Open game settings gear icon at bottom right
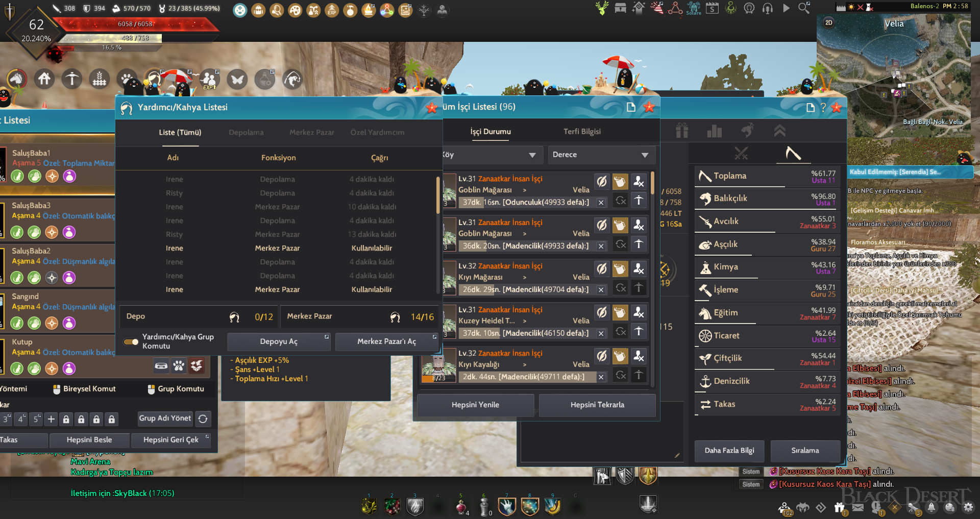Screen dimensions: 980x519 pyautogui.click(x=968, y=507)
